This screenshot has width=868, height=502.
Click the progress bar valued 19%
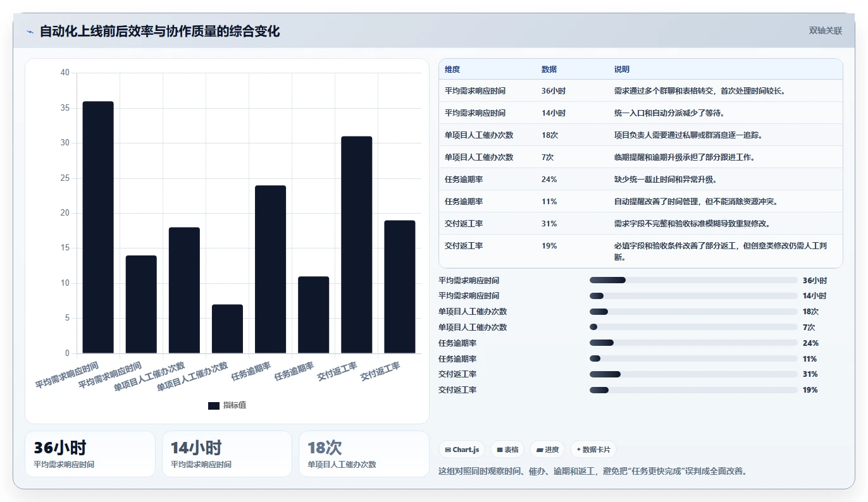[x=693, y=390]
